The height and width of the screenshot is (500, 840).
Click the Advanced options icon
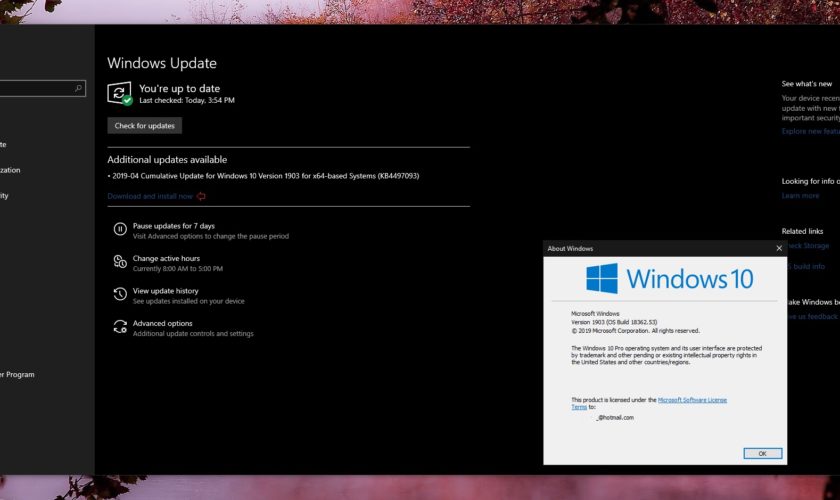tap(120, 328)
